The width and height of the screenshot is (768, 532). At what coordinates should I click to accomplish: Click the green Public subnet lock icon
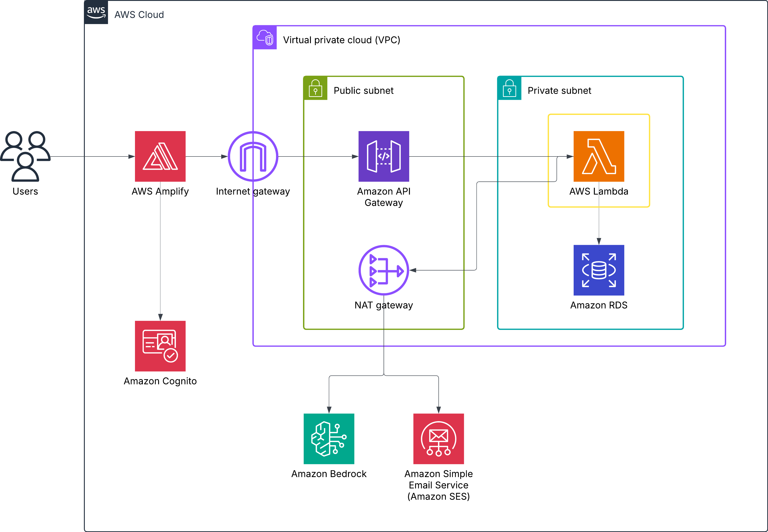(315, 88)
